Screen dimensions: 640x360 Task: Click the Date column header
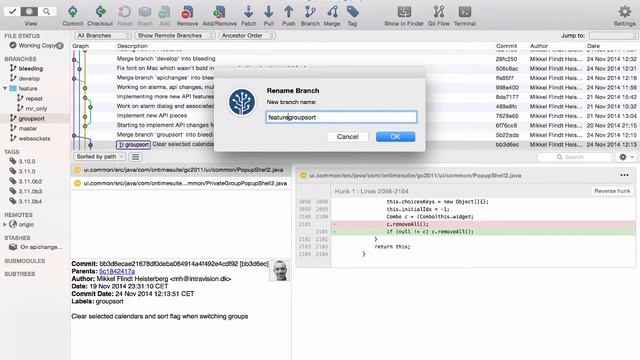point(593,46)
